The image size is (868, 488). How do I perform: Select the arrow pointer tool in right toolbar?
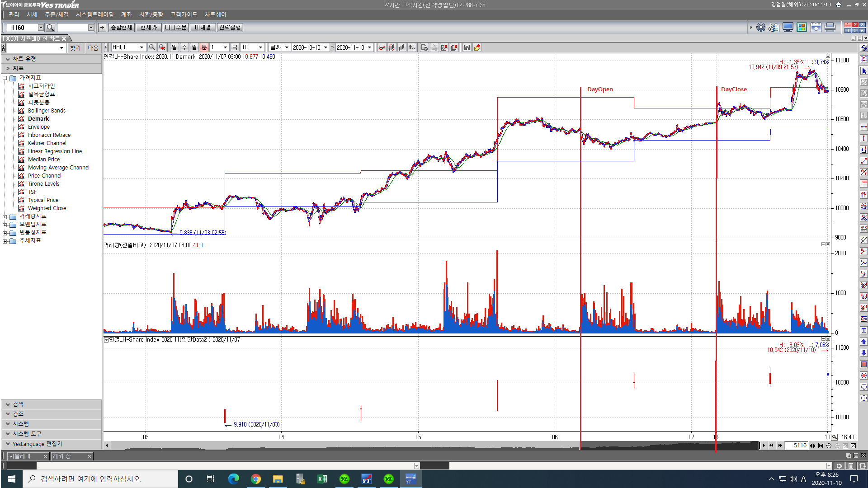click(x=864, y=71)
